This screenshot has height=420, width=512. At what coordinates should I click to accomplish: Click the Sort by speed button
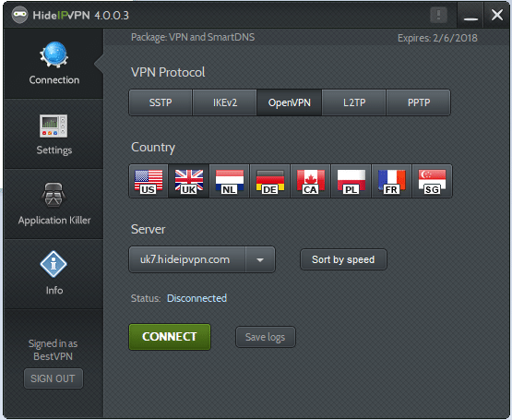[x=343, y=259]
